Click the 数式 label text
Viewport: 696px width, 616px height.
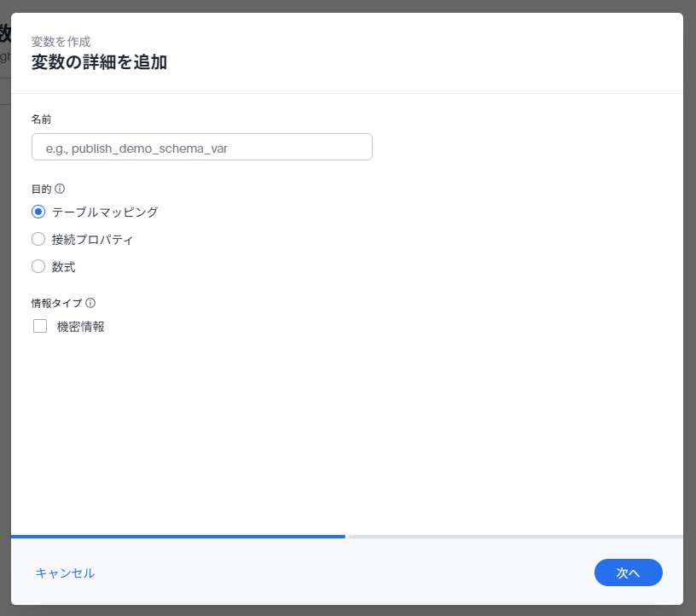(64, 267)
